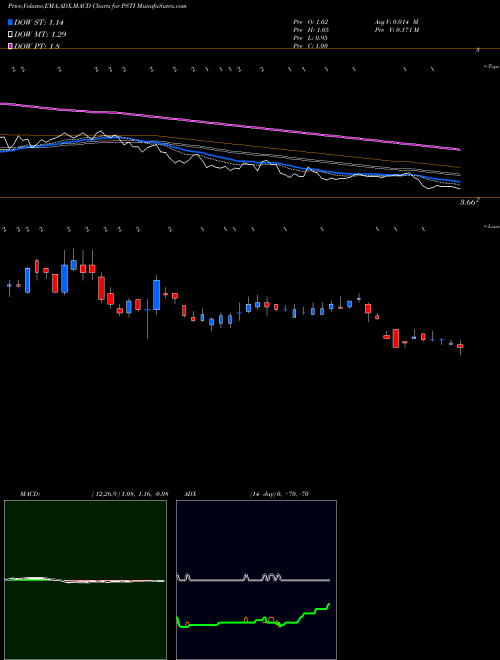Click the 'Pre V: 0.171 M' value
Screen dimensions: 500x660
pyautogui.click(x=396, y=30)
